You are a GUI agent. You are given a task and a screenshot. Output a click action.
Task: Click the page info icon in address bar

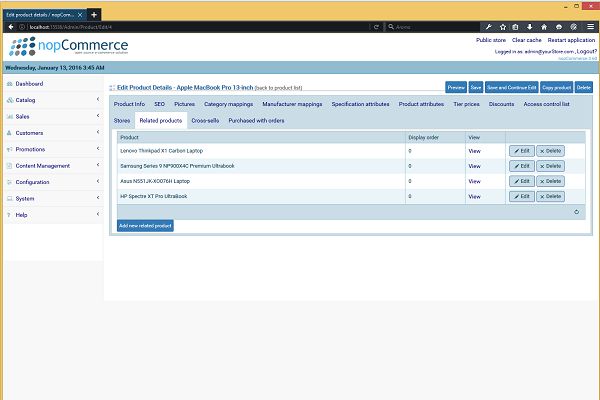tap(22, 27)
